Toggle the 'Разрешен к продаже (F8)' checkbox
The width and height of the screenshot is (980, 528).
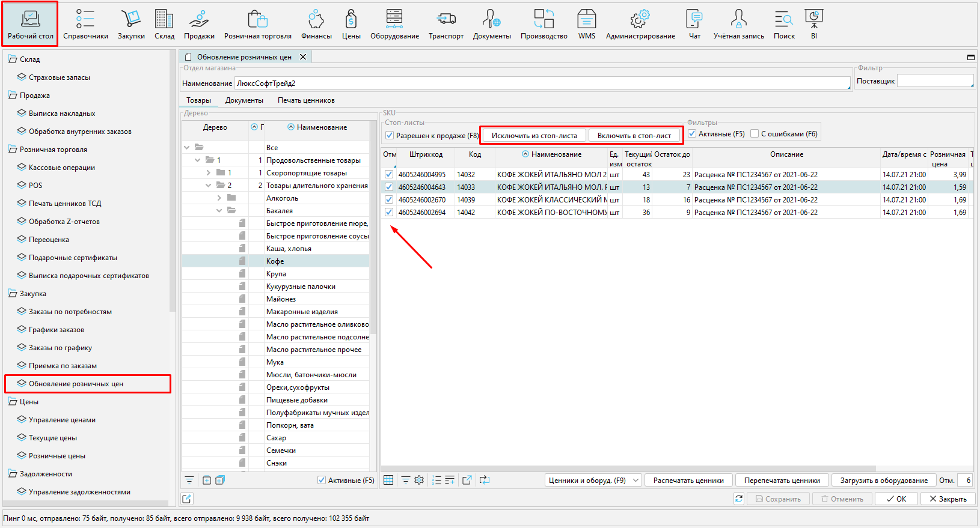click(390, 135)
